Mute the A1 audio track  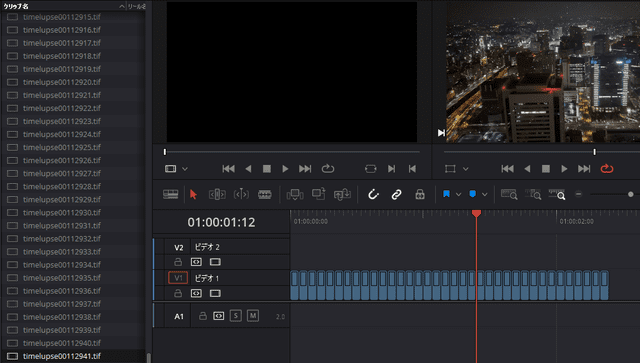coord(253,316)
